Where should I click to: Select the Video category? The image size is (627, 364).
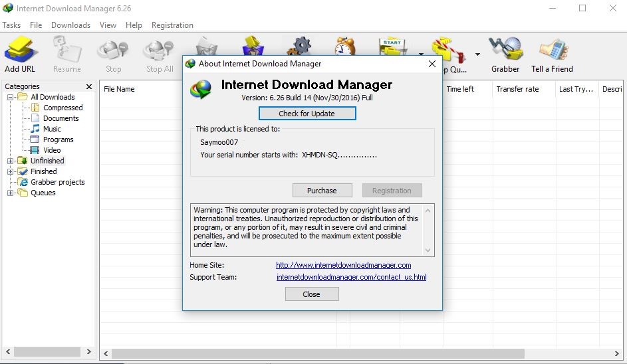tap(52, 150)
